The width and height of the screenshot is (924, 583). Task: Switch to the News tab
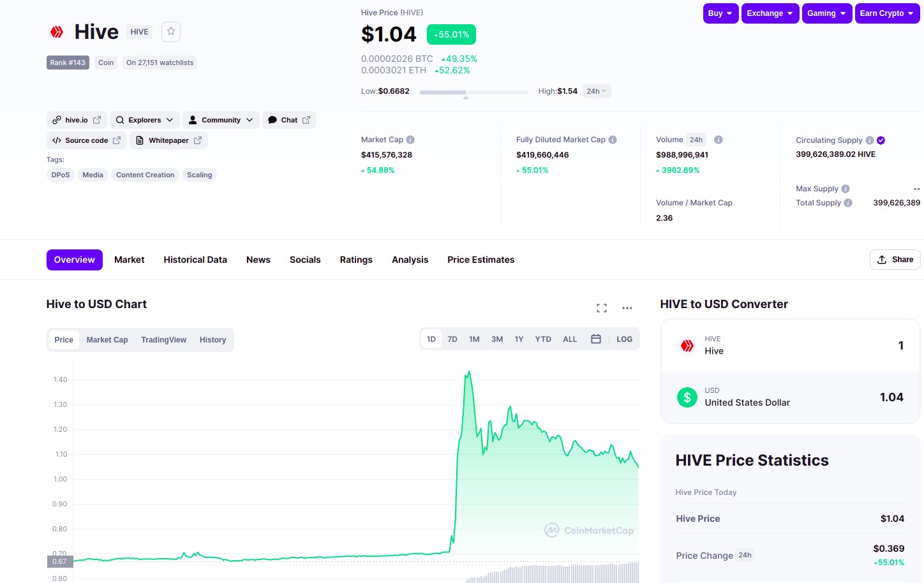[258, 260]
